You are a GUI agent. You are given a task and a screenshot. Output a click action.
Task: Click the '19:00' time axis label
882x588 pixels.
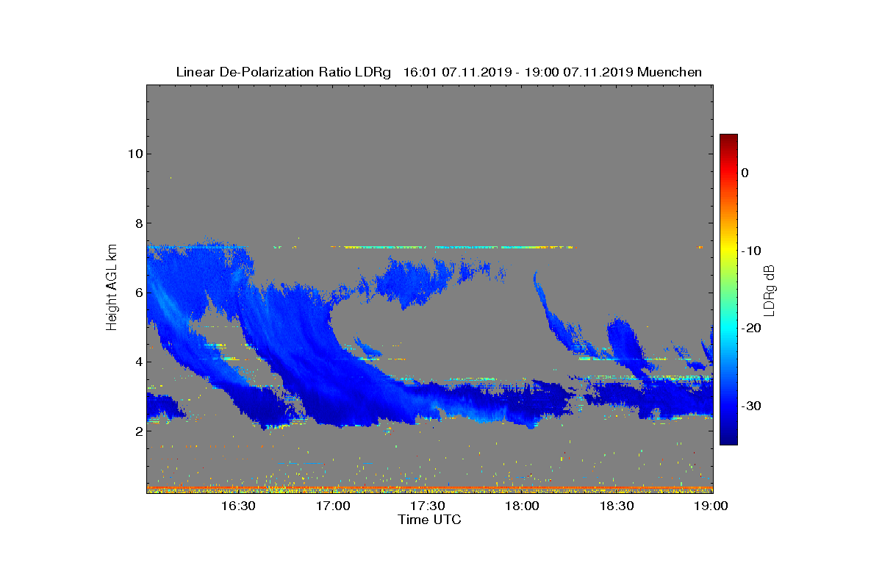(711, 506)
